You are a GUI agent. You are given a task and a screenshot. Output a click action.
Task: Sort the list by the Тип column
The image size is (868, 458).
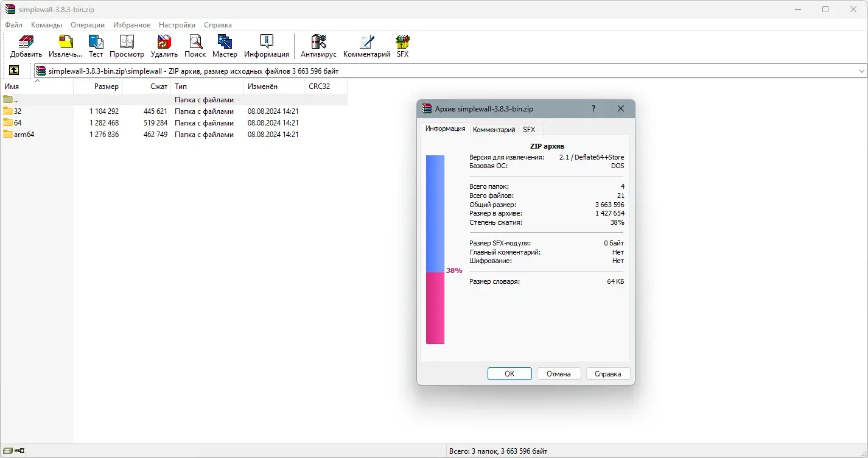pos(208,86)
